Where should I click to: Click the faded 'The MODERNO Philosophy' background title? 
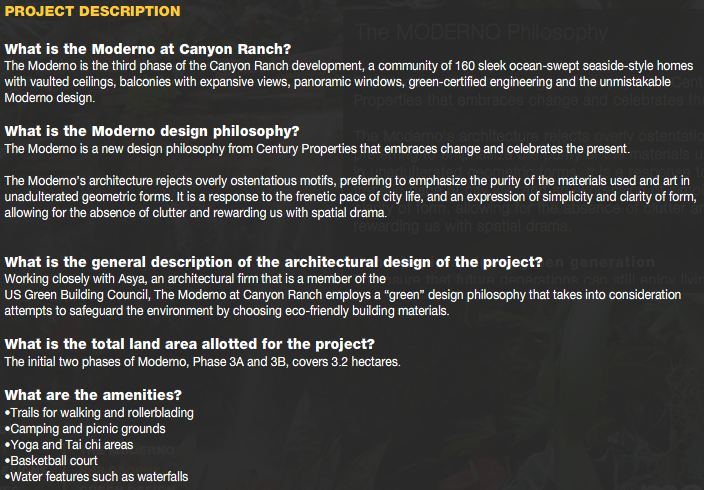pyautogui.click(x=480, y=32)
